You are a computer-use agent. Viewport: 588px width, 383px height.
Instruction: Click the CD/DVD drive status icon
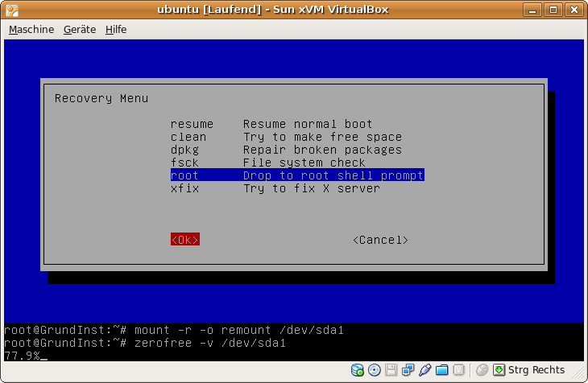pos(375,370)
